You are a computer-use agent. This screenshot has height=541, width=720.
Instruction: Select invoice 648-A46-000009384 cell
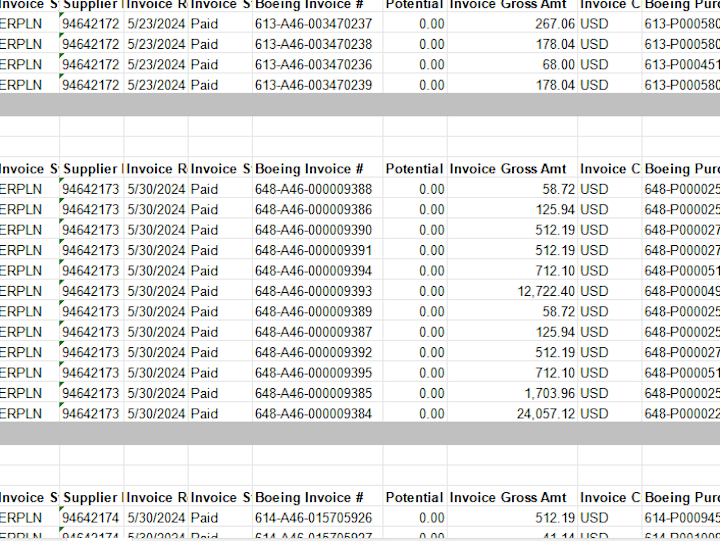317,414
